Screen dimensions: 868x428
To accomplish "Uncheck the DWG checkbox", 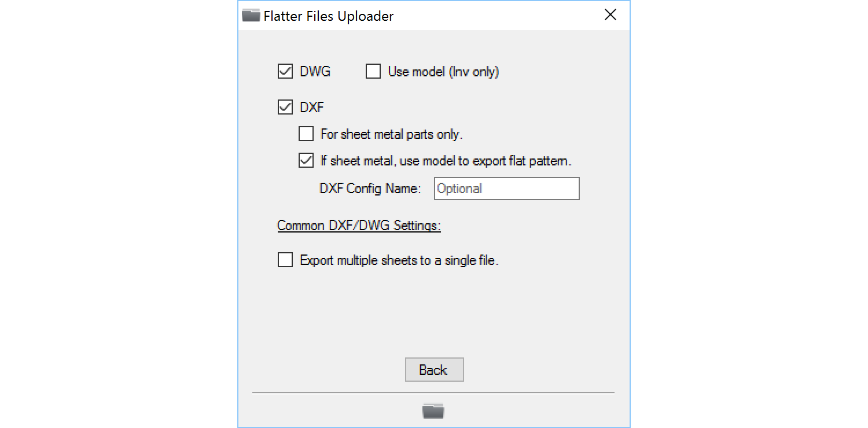I will (x=285, y=72).
